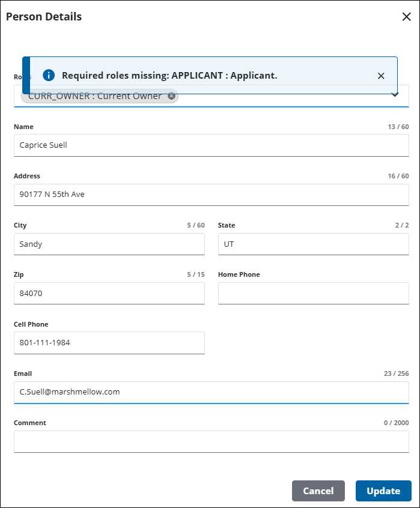Screen dimensions: 420x508
Task: Click the Cell Phone input field
Action: coord(109,343)
